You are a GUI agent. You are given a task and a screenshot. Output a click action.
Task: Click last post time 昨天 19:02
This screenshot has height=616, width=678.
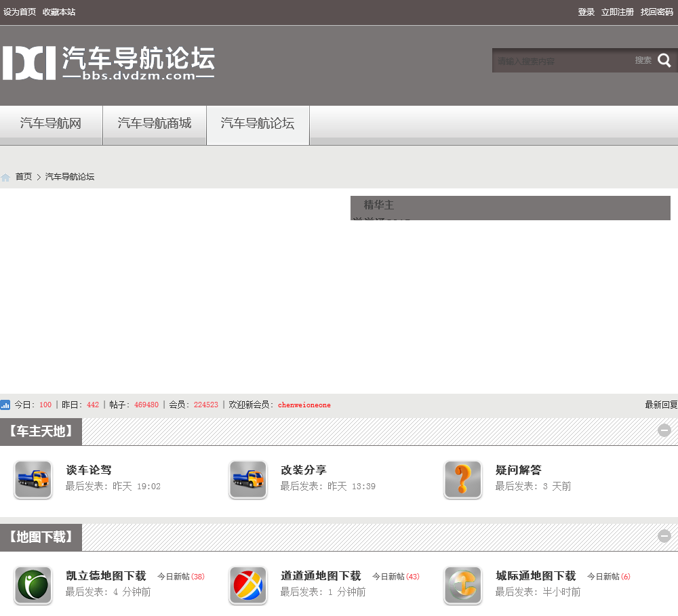137,487
